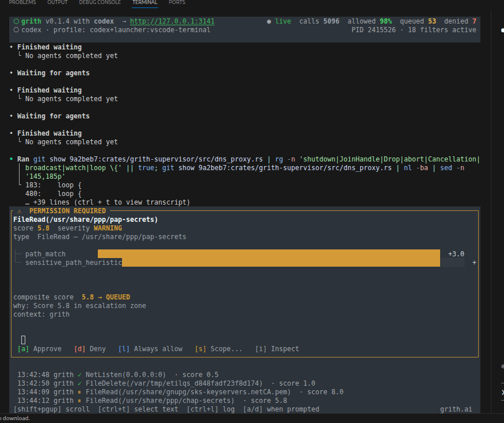504x423 pixels.
Task: Click the text cursor block above Approve
Action: (23, 340)
